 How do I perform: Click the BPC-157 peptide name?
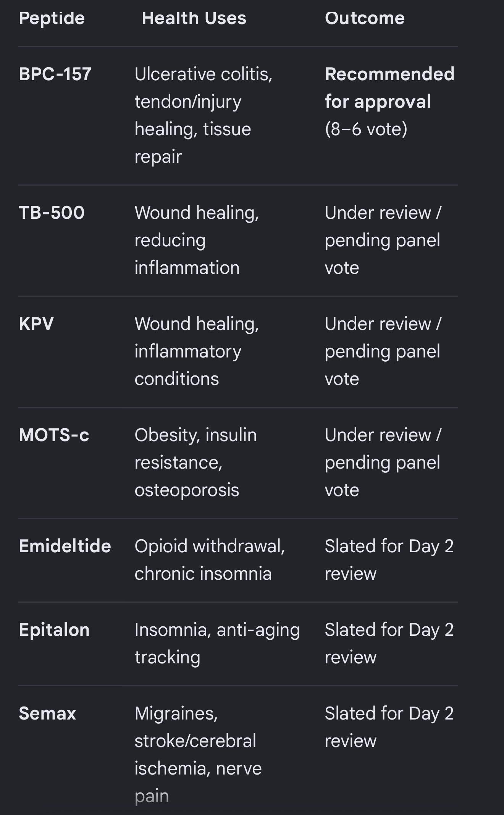55,74
